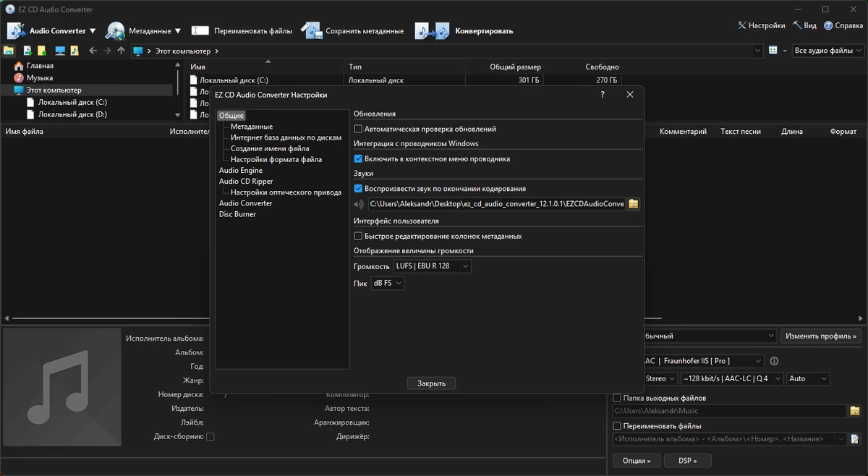The width and height of the screenshot is (868, 476).
Task: Click the Сохранить метаданные icon
Action: [x=311, y=31]
